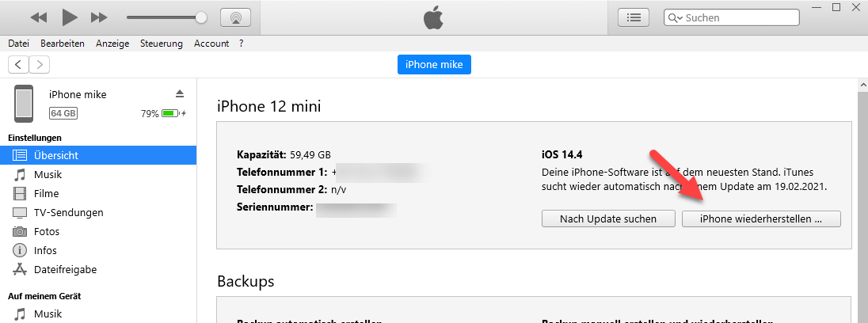Image resolution: width=868 pixels, height=323 pixels.
Task: Open the Fotos sidebar item
Action: [47, 231]
